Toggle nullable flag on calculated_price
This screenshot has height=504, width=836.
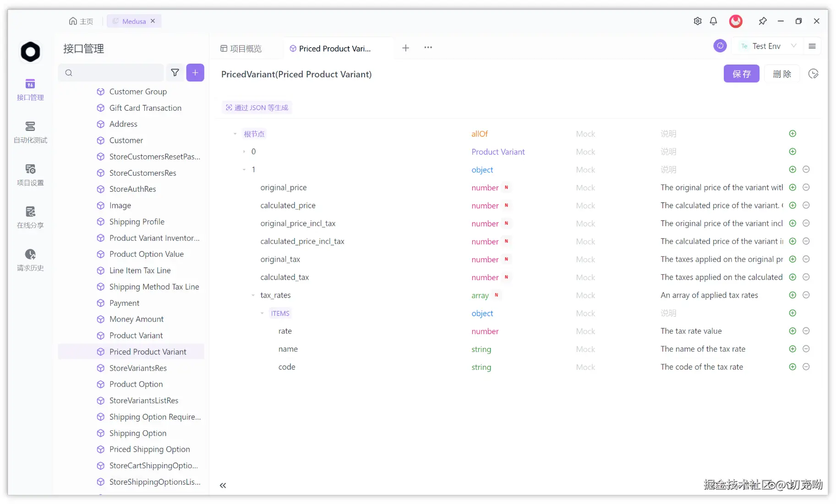click(x=506, y=205)
